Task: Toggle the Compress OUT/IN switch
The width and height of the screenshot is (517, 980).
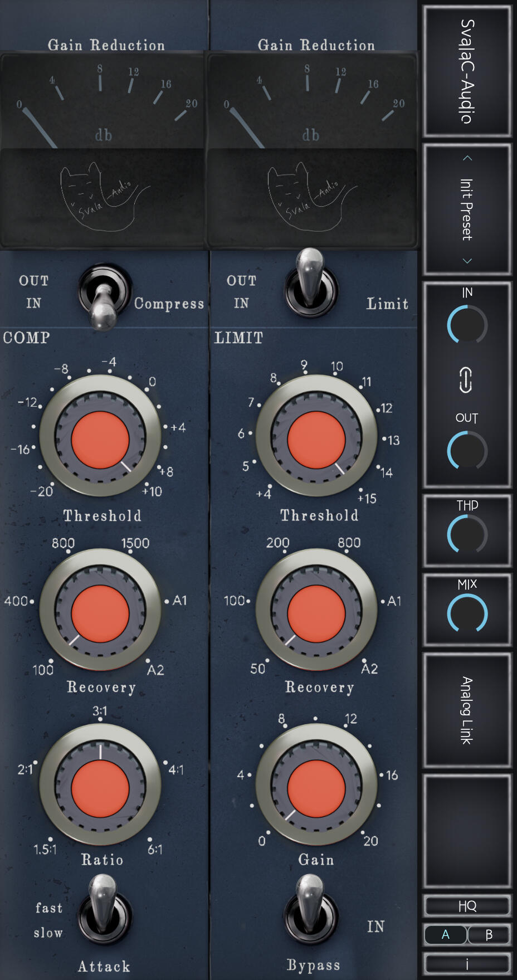Action: (x=105, y=297)
